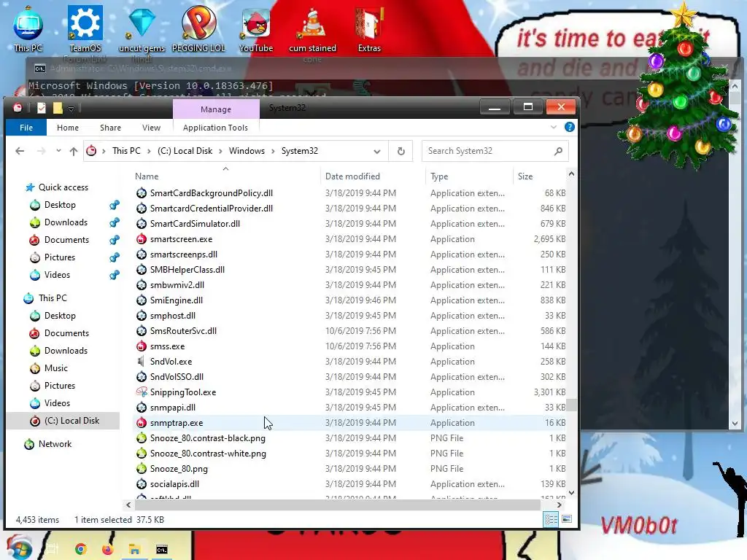Open the View ribbon tab
The image size is (747, 560).
pyautogui.click(x=151, y=128)
